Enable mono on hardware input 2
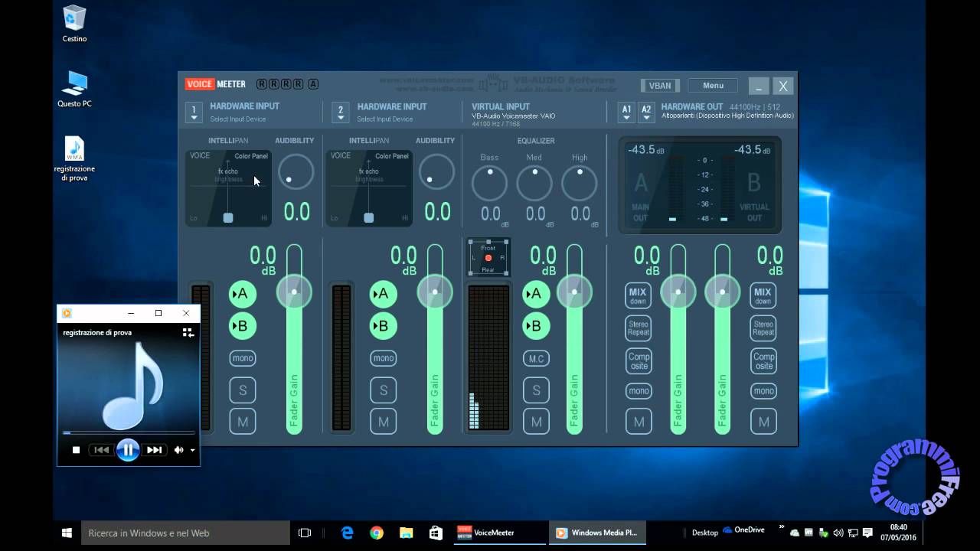980x551 pixels. (383, 358)
